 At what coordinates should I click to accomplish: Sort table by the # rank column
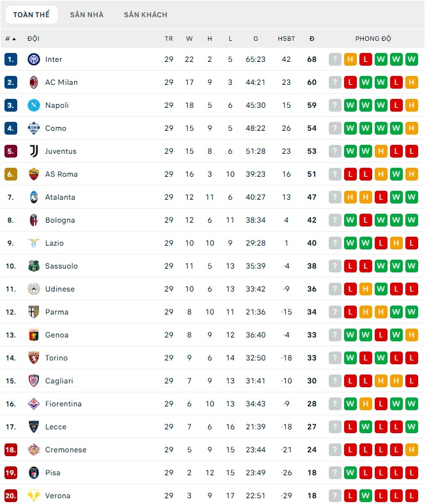coord(10,39)
